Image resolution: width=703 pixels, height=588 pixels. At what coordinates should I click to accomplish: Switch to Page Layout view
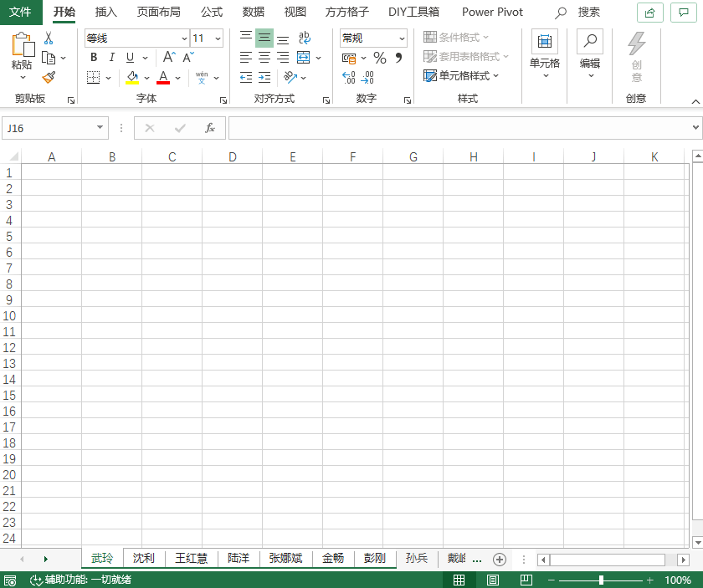click(x=492, y=580)
